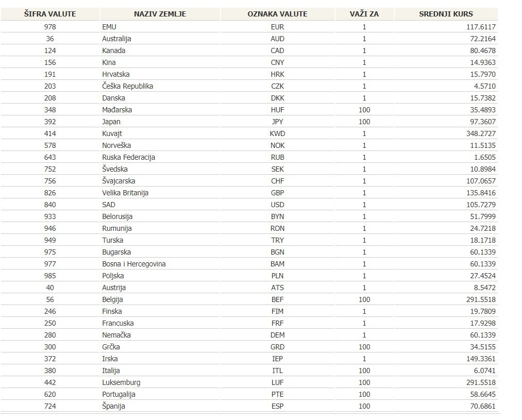Click the NAZIV ZEMLJE column header

160,14
